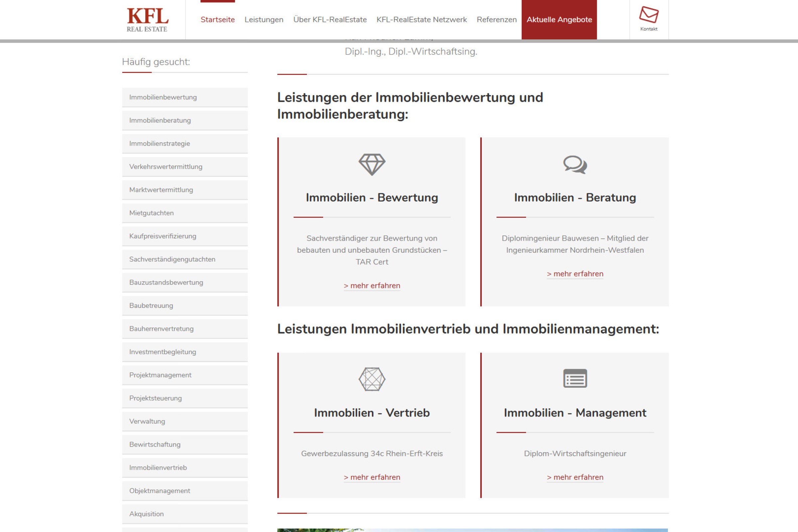Click the list icon for Management
The width and height of the screenshot is (798, 532).
(575, 378)
